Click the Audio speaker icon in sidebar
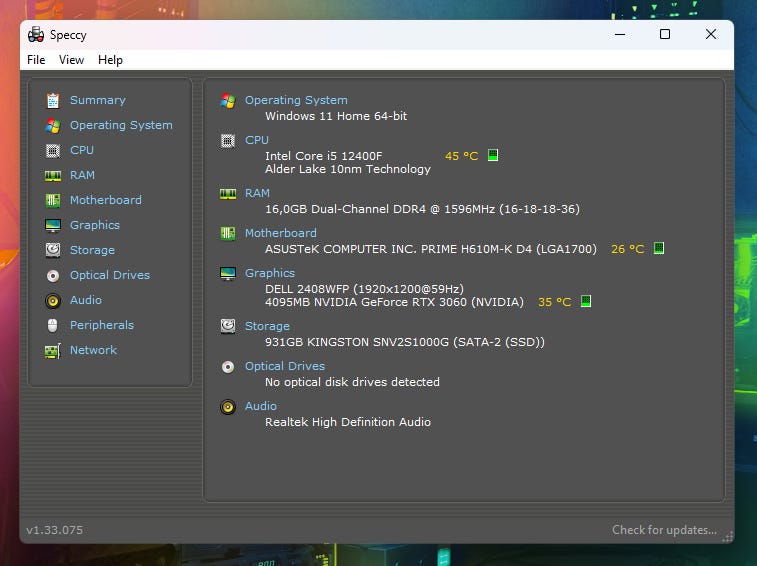Screen dimensions: 757x566 (52, 300)
